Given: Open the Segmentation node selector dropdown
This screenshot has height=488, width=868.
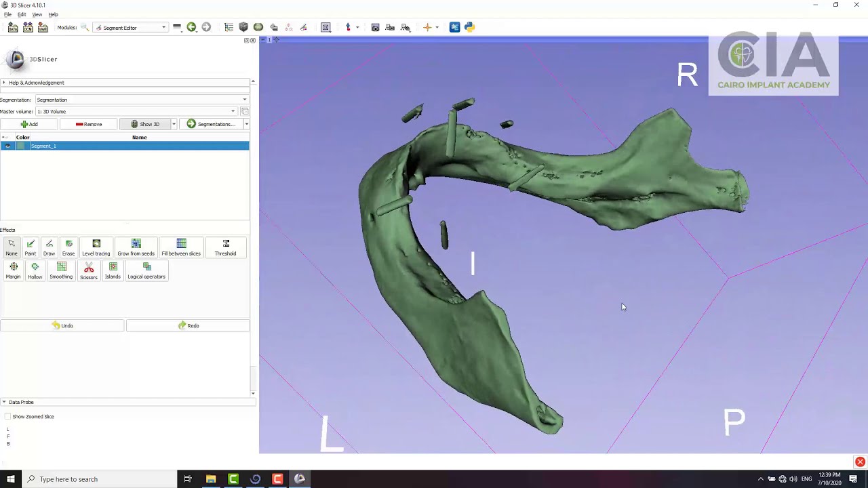Looking at the screenshot, I should [x=142, y=100].
